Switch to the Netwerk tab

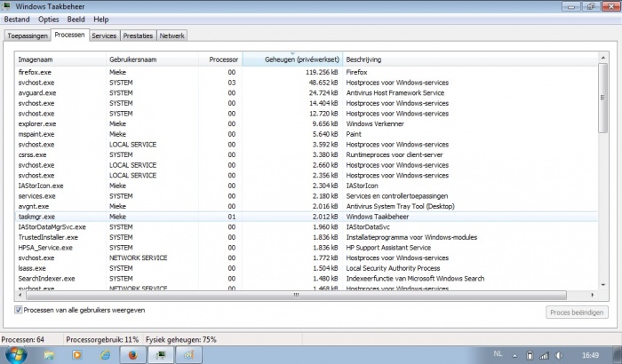pyautogui.click(x=171, y=36)
